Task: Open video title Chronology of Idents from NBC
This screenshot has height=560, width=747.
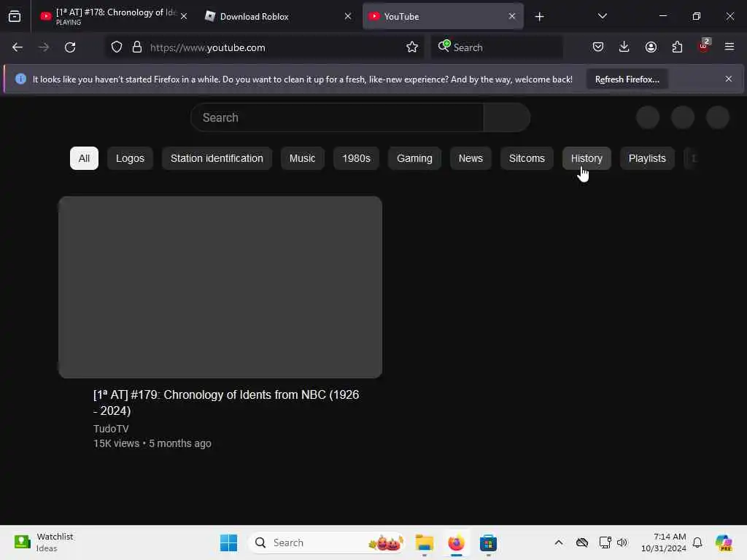Action: tap(226, 402)
